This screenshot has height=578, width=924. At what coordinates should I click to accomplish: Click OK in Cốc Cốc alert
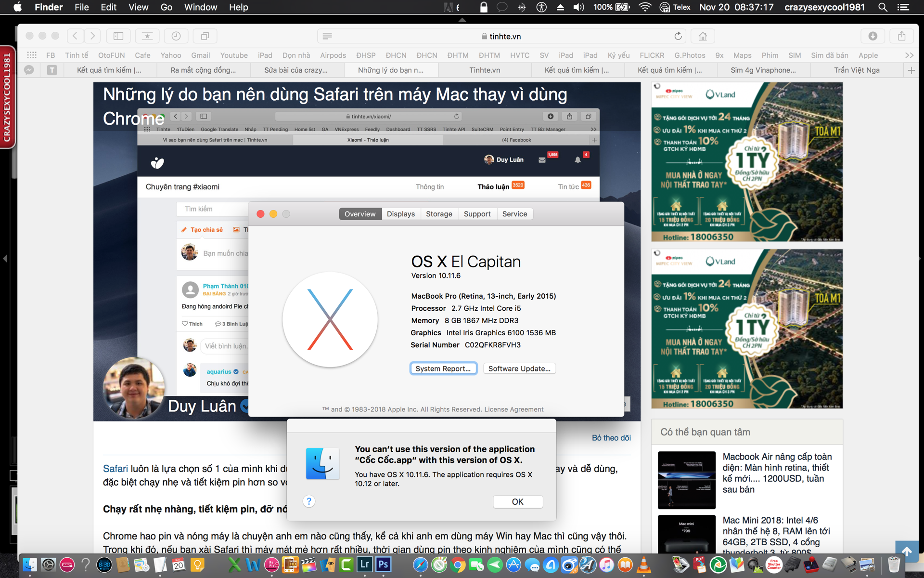coord(518,502)
